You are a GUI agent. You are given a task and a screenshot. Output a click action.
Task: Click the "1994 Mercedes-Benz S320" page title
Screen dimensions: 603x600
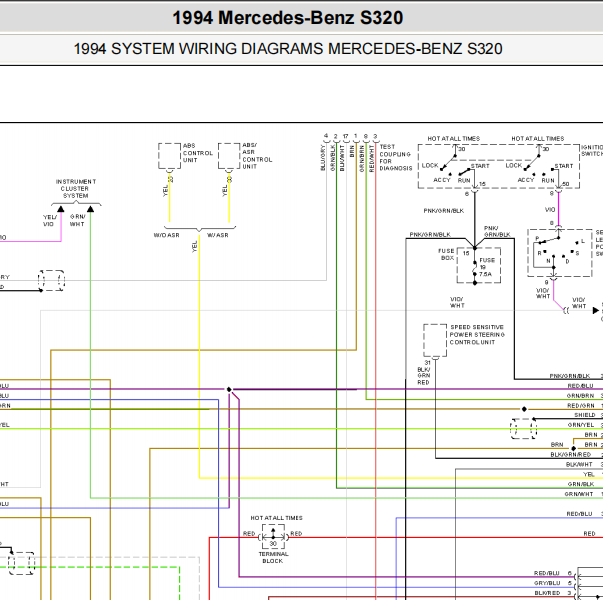point(288,18)
